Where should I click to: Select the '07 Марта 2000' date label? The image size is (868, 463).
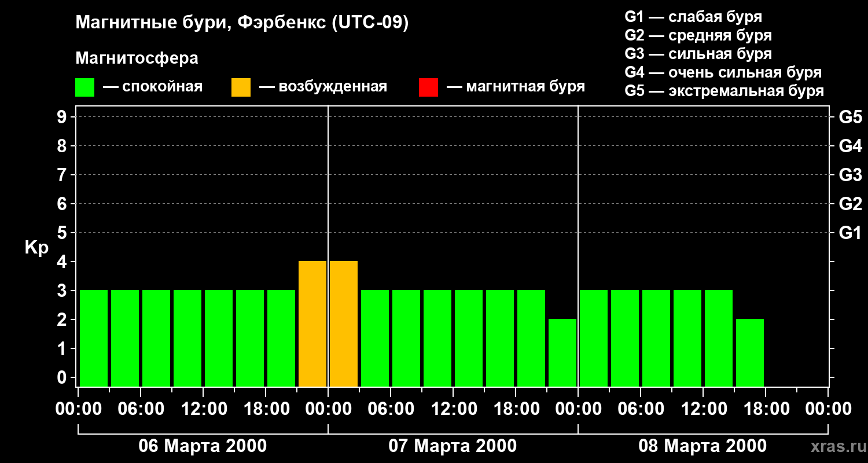pyautogui.click(x=453, y=446)
